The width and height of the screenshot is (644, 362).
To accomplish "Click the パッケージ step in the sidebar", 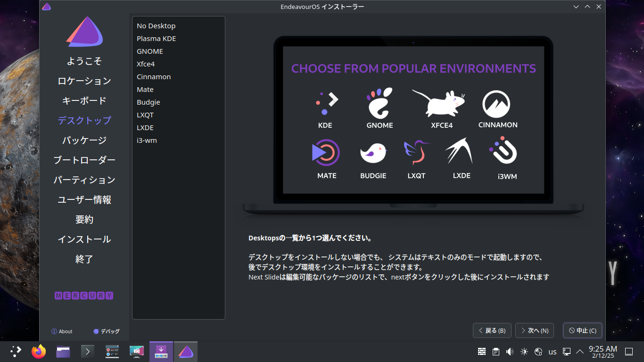I will click(84, 140).
